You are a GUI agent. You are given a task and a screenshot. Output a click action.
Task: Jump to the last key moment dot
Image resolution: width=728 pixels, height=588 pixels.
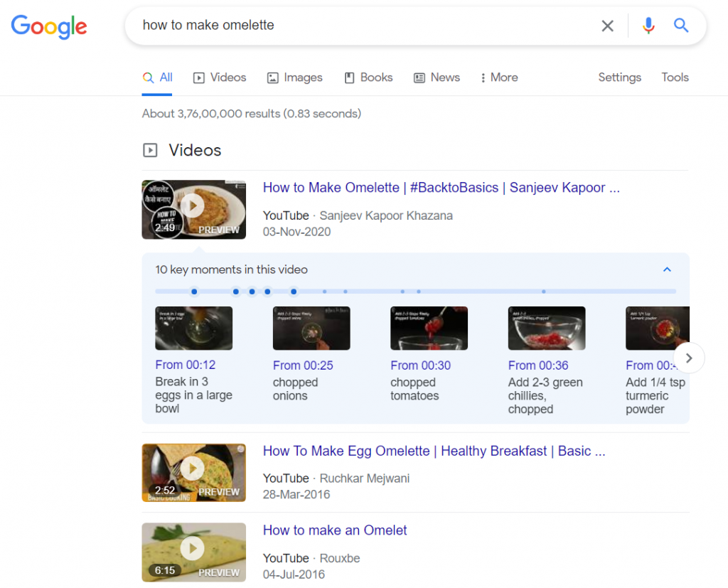coord(544,292)
